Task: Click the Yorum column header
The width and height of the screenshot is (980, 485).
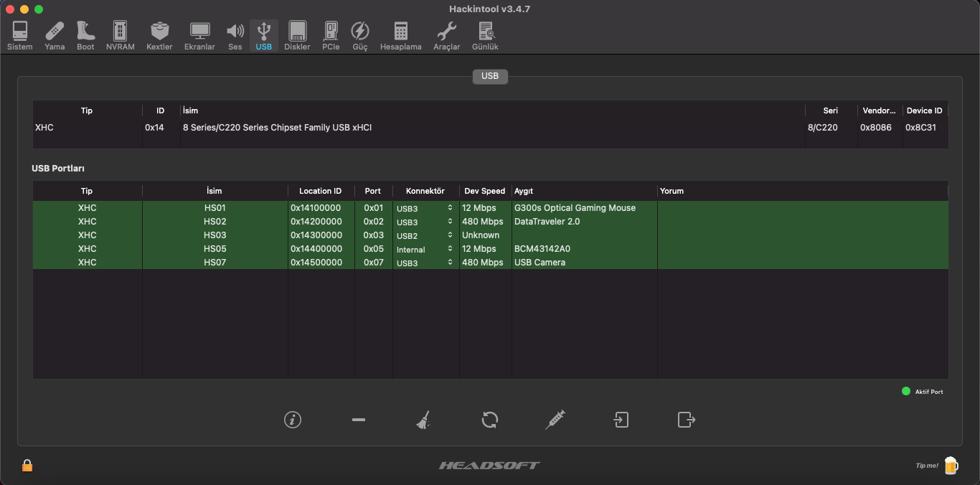Action: [802, 191]
